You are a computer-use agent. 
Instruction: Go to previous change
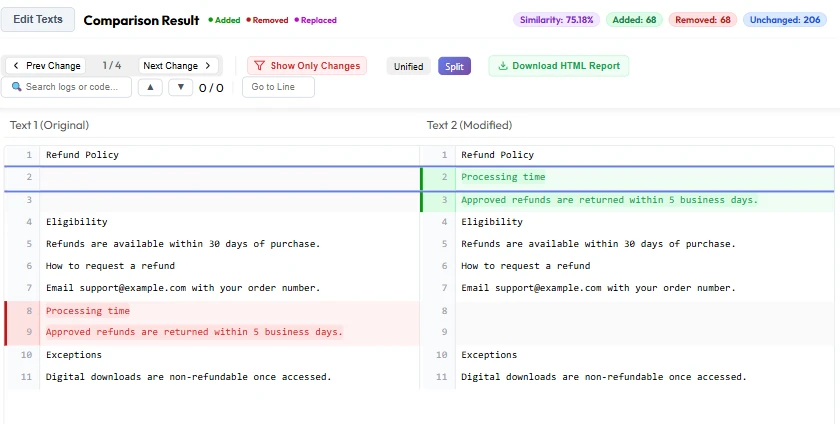point(46,66)
